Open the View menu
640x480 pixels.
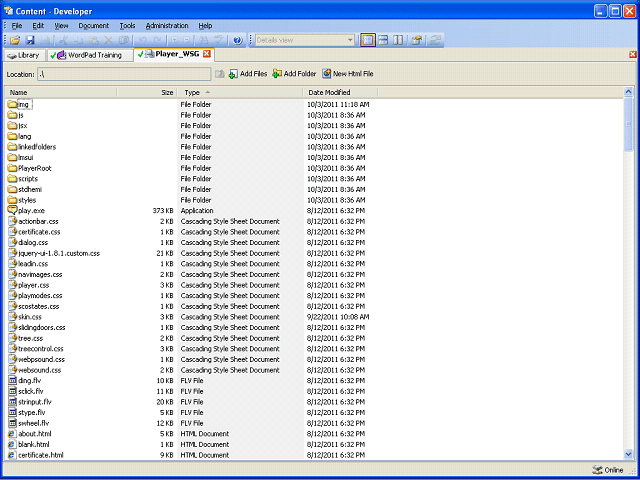[61, 26]
